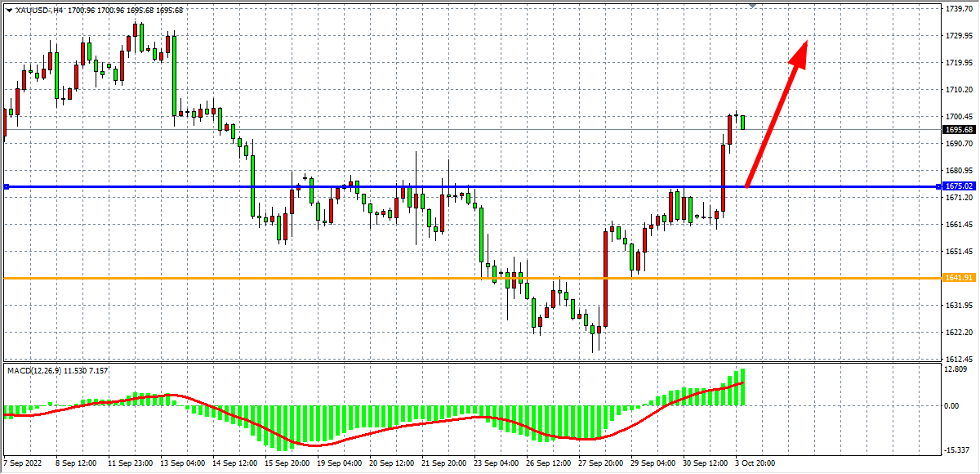980x474 pixels.
Task: Click the 3 Oct 20:00 time label
Action: (755, 463)
